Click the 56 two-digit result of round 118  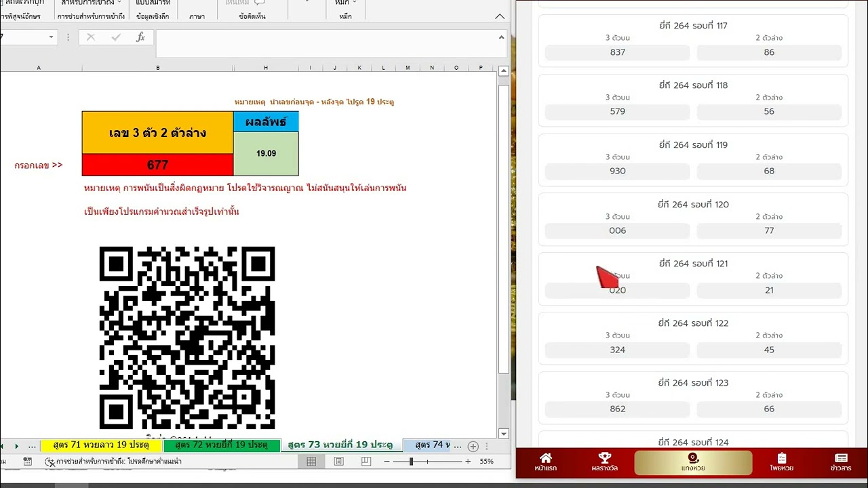click(x=769, y=112)
